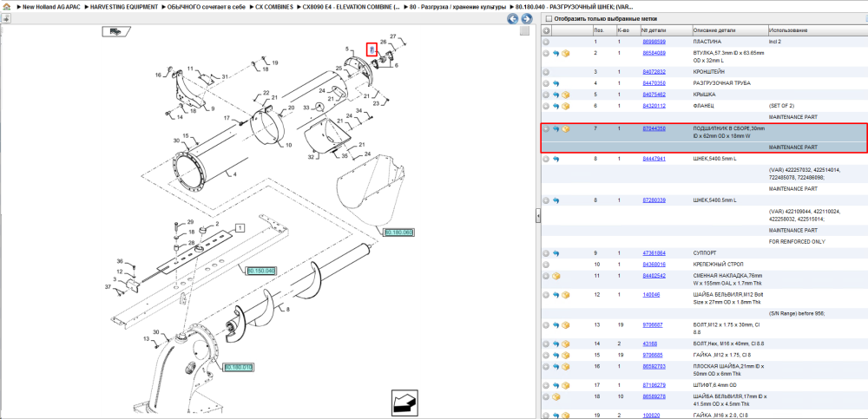Screen dimensions: 868x419
Task: Open part number link 87044350
Action: coord(654,128)
